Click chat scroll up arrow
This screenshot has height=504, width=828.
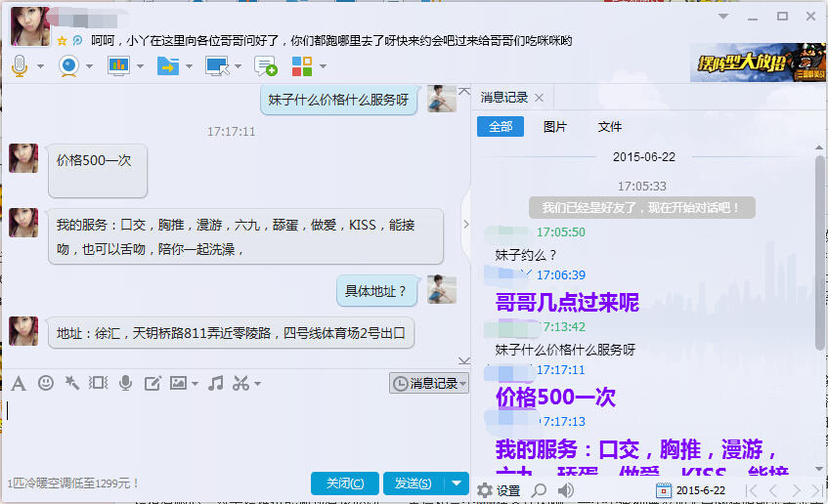(x=464, y=91)
